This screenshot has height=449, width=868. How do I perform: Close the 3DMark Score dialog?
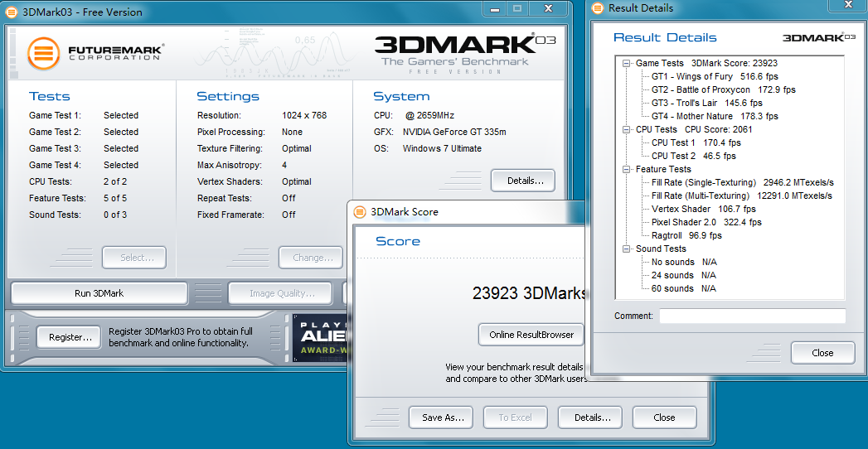pyautogui.click(x=664, y=418)
